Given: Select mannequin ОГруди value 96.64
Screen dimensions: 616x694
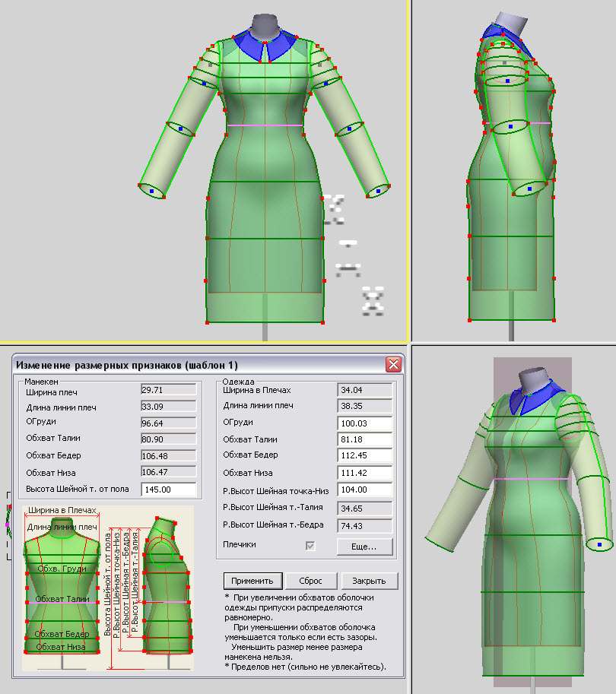Looking at the screenshot, I should pos(168,423).
